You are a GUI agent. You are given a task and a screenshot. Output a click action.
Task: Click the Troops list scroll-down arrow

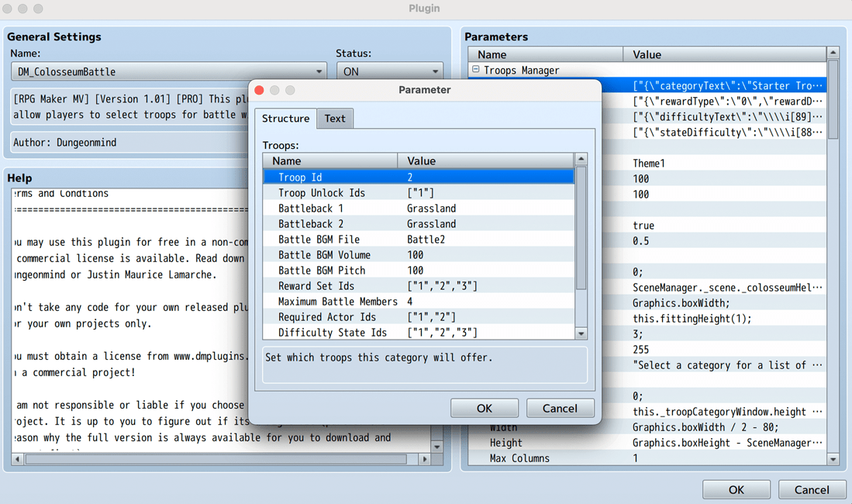click(x=581, y=334)
